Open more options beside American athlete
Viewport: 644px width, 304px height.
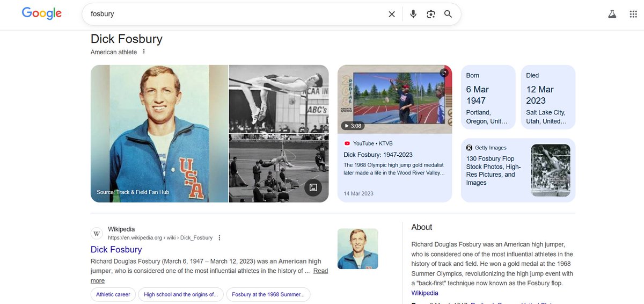(x=144, y=52)
